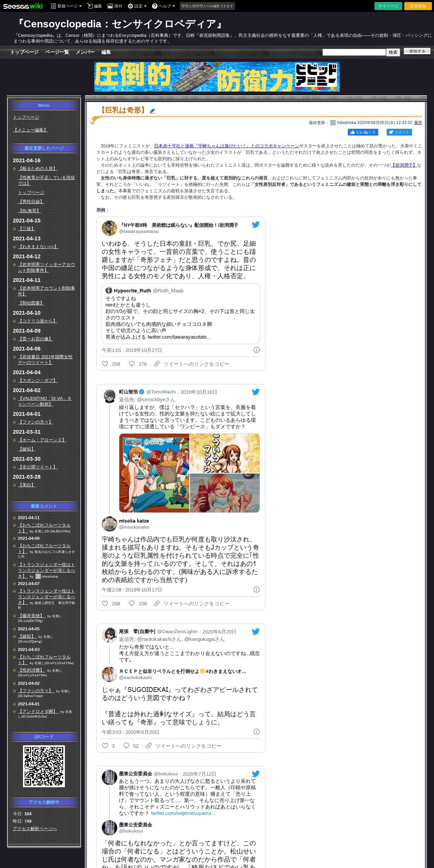This screenshot has height=868, width=434.
Task: Click the info icon on the 2020年6月20日 tweet
Action: [x=257, y=732]
